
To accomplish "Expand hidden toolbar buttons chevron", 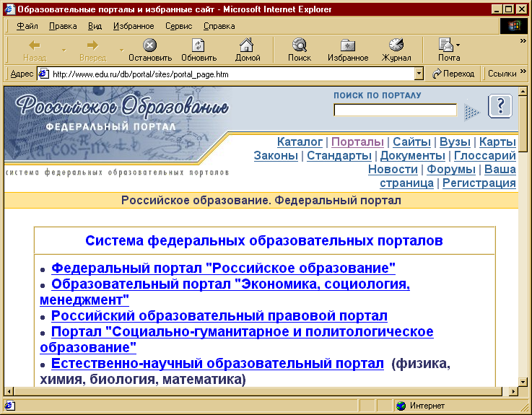I will tap(523, 40).
